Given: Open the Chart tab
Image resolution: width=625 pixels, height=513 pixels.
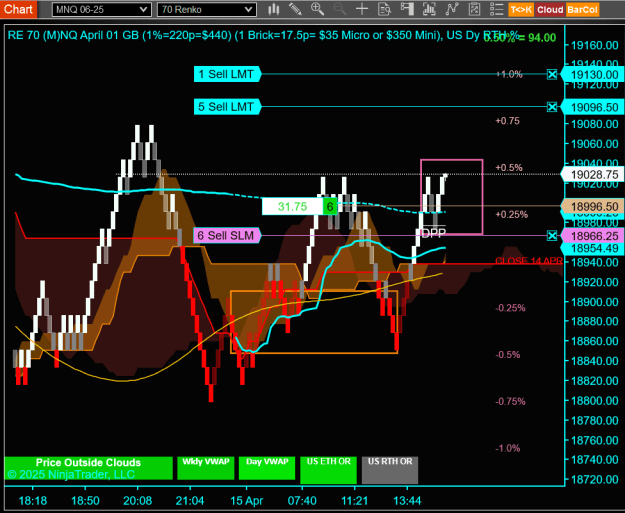Looking at the screenshot, I should [18, 9].
